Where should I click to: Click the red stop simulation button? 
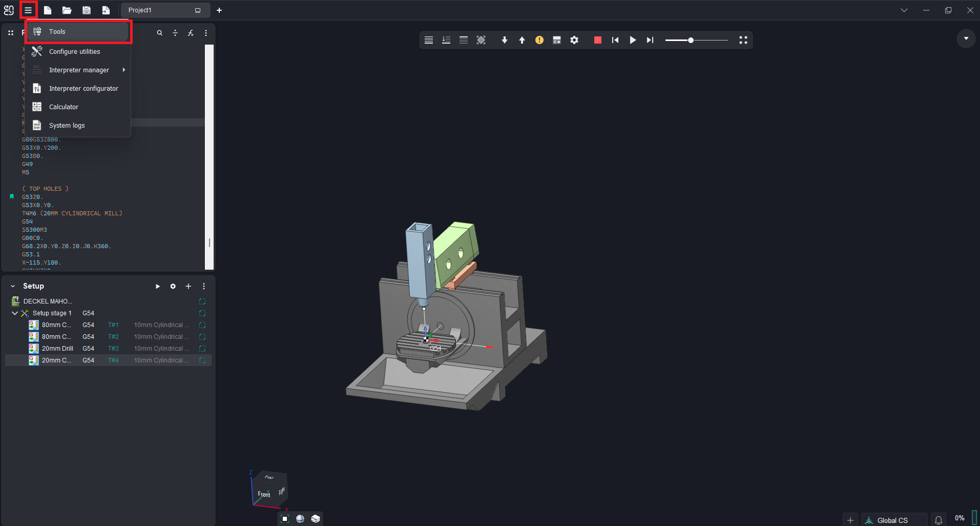pos(597,40)
